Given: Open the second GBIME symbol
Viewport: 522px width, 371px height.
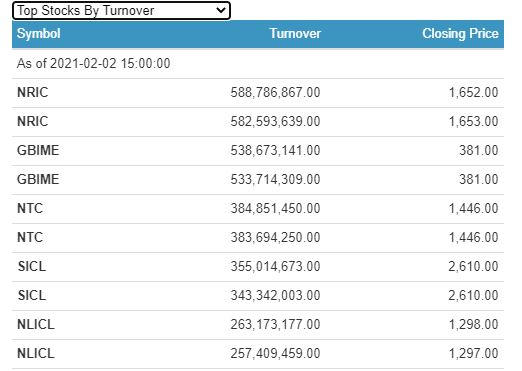Looking at the screenshot, I should tap(38, 179).
